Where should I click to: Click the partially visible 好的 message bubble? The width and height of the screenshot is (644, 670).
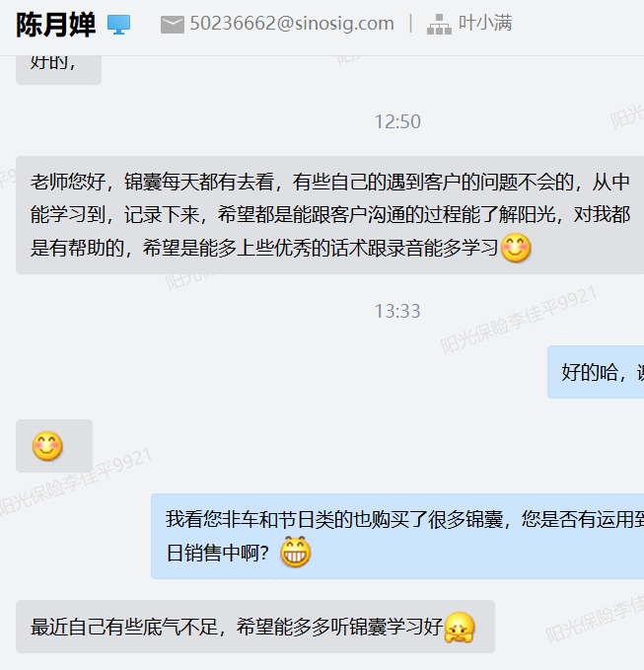[58, 70]
